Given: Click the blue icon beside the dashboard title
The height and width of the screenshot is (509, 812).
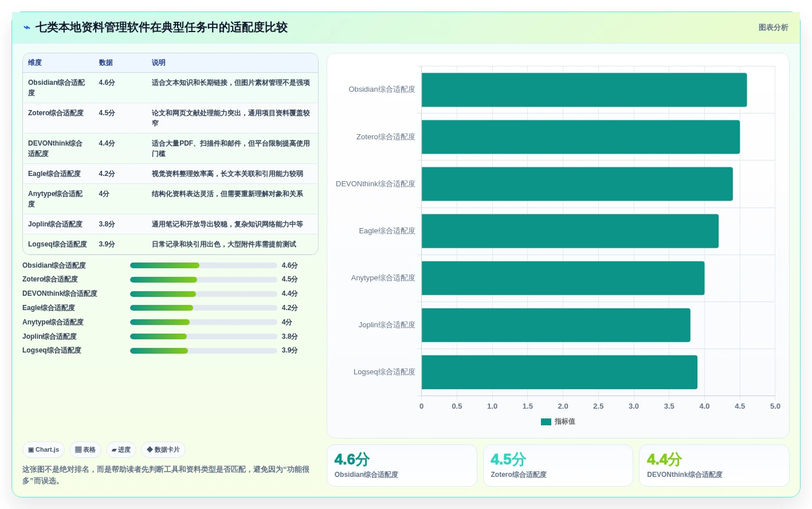Looking at the screenshot, I should pos(26,28).
